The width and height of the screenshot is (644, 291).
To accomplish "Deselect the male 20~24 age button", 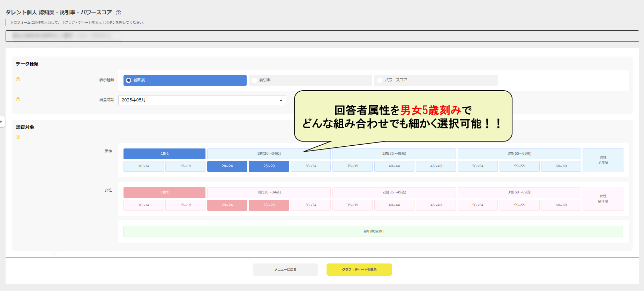I will (227, 166).
